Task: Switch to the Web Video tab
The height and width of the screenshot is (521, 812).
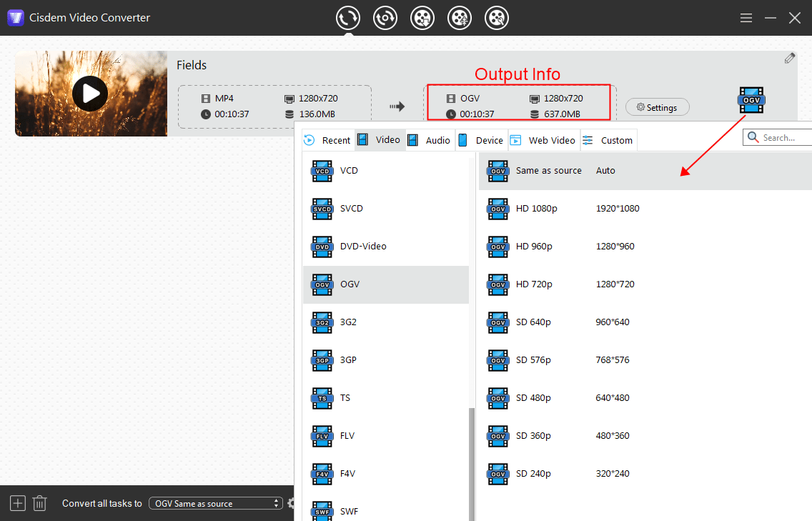Action: click(544, 140)
